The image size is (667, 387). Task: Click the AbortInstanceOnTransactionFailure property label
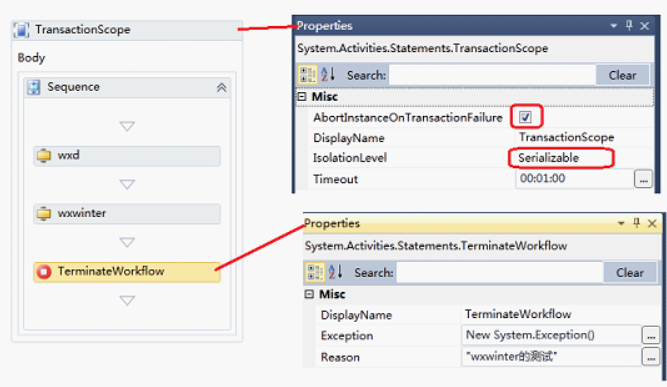408,118
